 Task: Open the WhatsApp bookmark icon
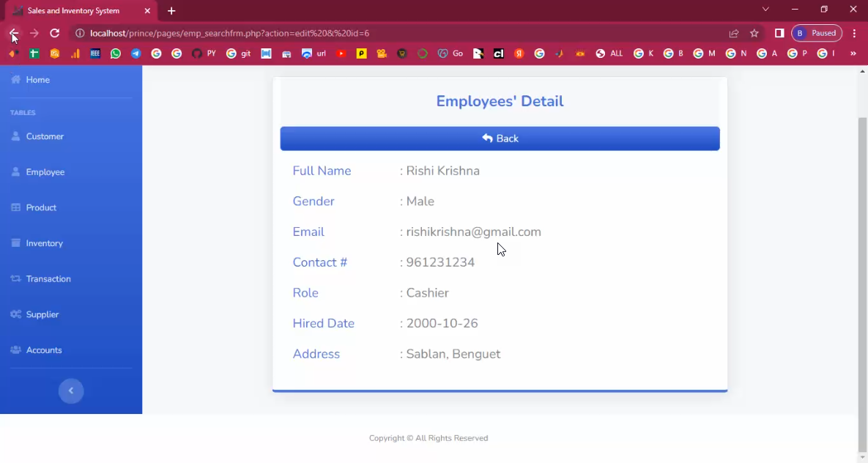[x=116, y=53]
